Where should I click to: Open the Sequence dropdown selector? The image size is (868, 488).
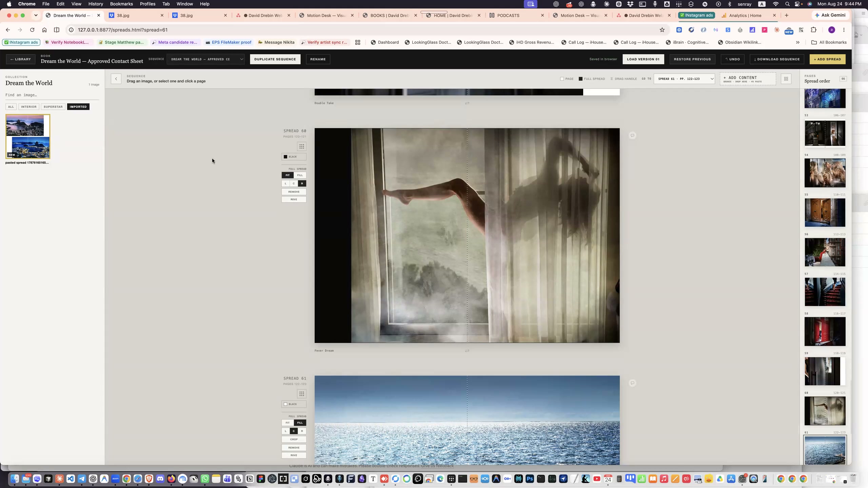(205, 59)
